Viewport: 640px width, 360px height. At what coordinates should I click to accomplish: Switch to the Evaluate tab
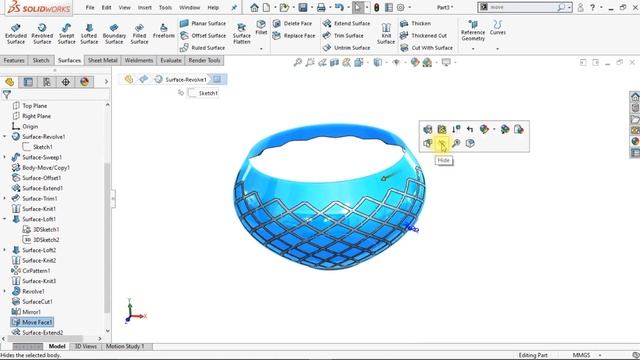(x=171, y=60)
